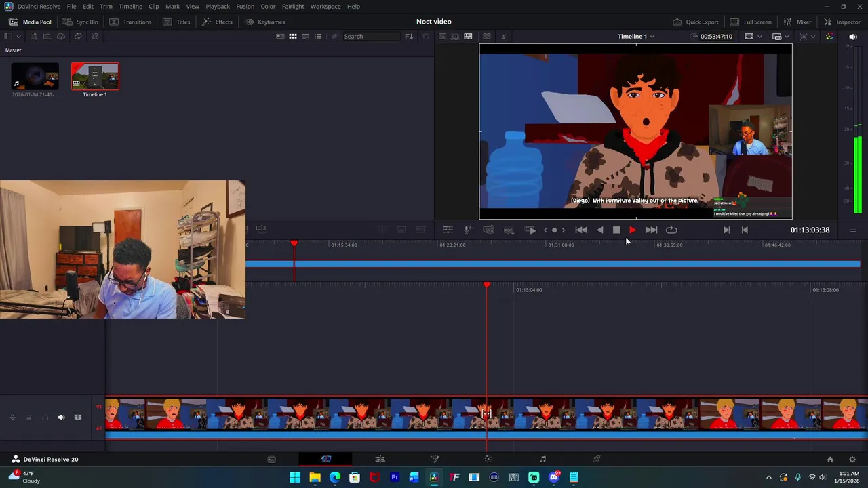Screen dimensions: 868x488
Task: Switch media pool to strip view
Action: click(x=306, y=36)
